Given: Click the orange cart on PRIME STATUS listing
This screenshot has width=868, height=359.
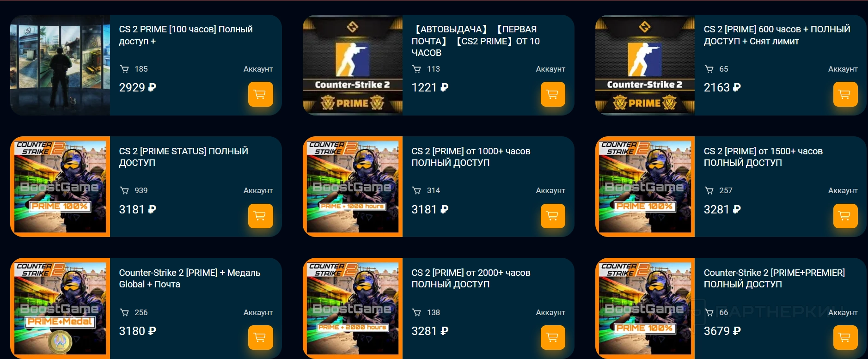Looking at the screenshot, I should [x=260, y=216].
